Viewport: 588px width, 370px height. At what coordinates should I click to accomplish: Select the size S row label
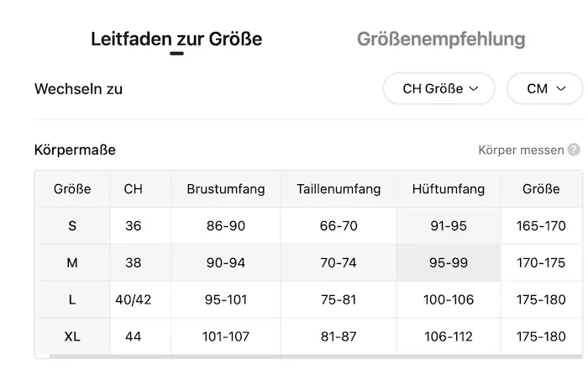72,226
